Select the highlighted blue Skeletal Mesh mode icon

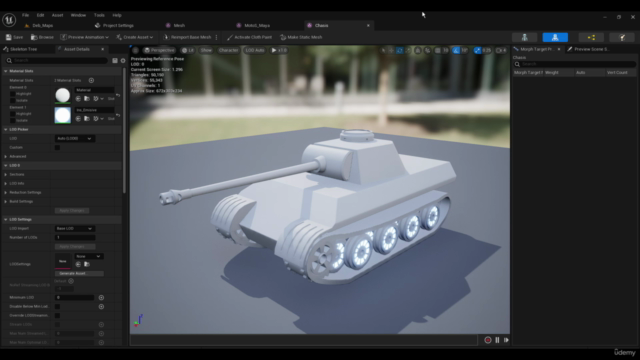[x=555, y=38]
